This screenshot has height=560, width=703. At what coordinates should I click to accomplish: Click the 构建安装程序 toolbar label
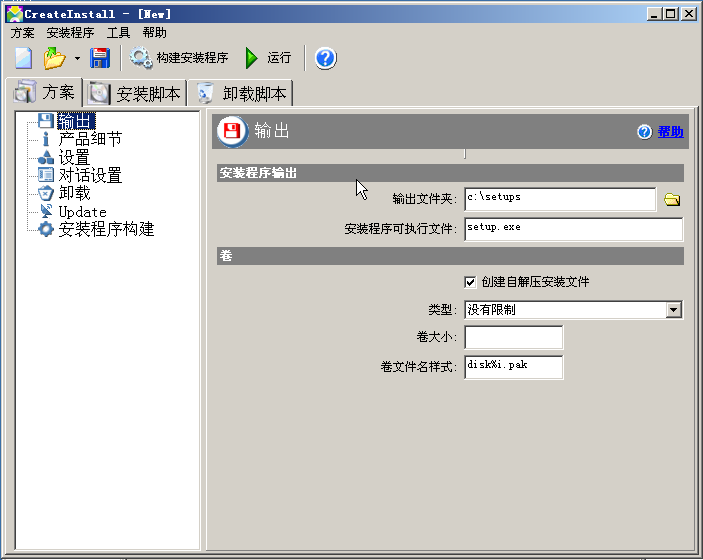[192, 58]
